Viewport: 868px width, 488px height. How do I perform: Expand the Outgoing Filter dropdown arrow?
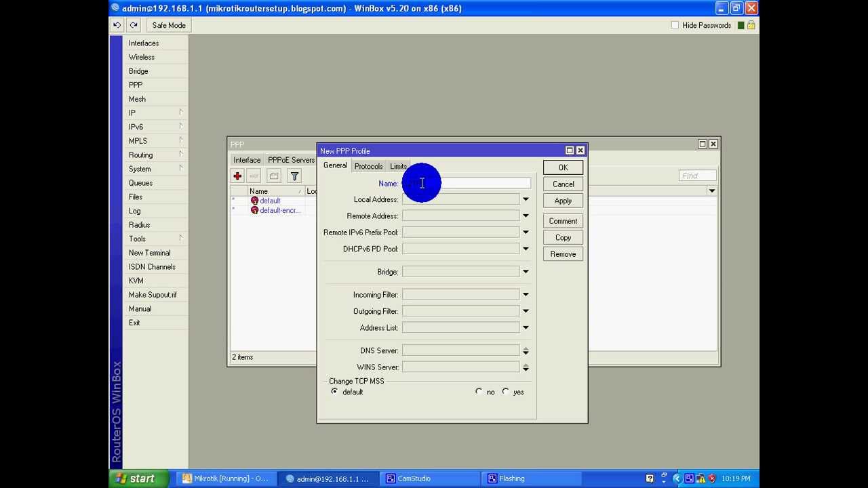pos(526,311)
